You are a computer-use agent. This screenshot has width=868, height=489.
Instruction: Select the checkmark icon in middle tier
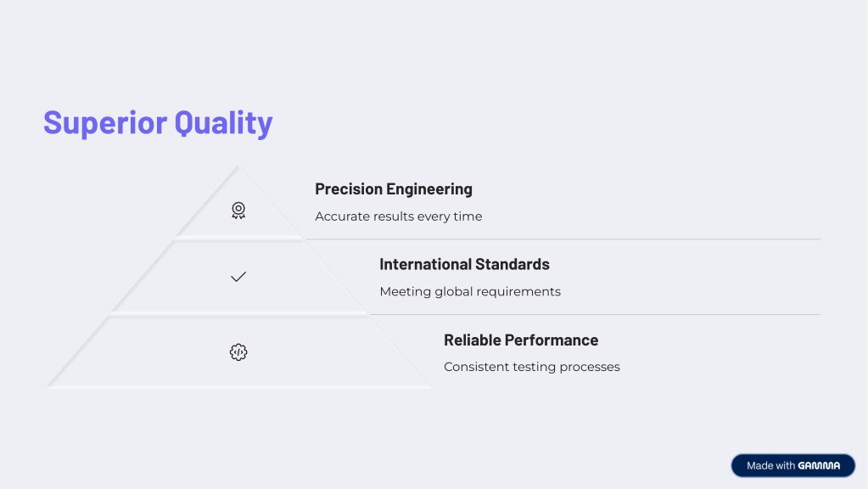pyautogui.click(x=238, y=277)
